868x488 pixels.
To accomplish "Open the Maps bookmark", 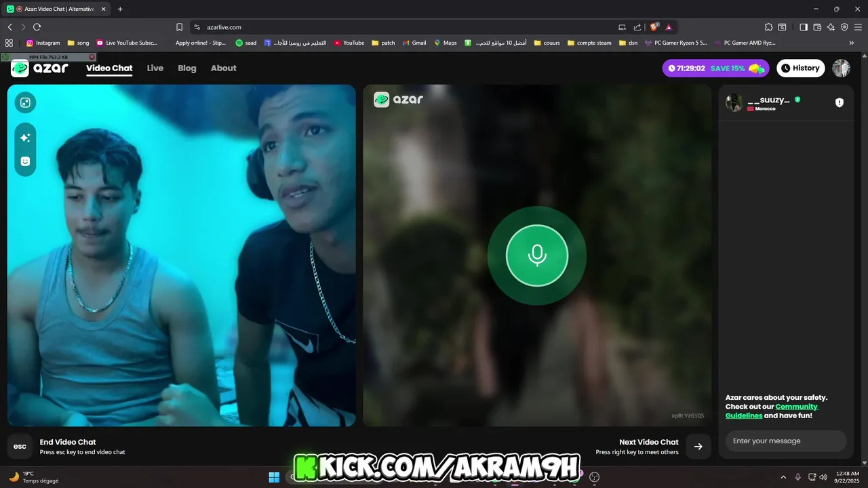I will (x=445, y=43).
